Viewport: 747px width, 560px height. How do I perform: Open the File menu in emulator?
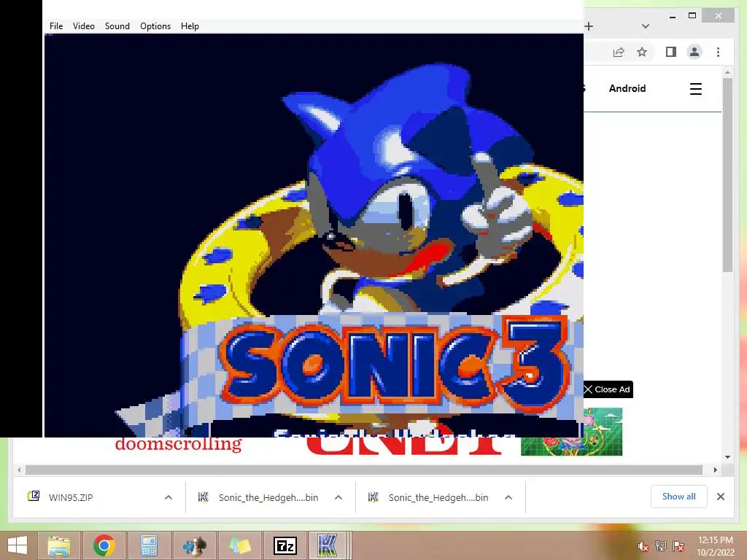[55, 26]
